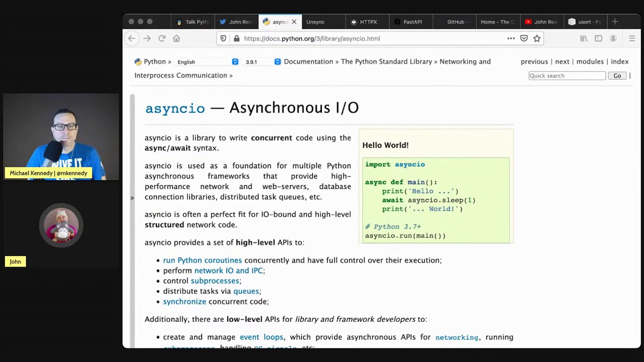The width and height of the screenshot is (644, 362).
Task: Open a new tab with plus button
Action: click(x=615, y=22)
